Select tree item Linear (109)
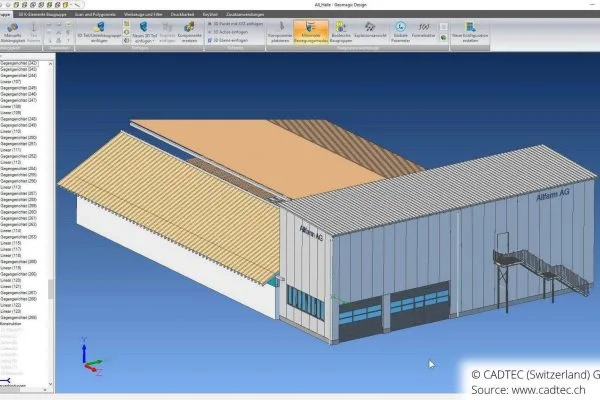Screen dimensions: 600x400 11,113
